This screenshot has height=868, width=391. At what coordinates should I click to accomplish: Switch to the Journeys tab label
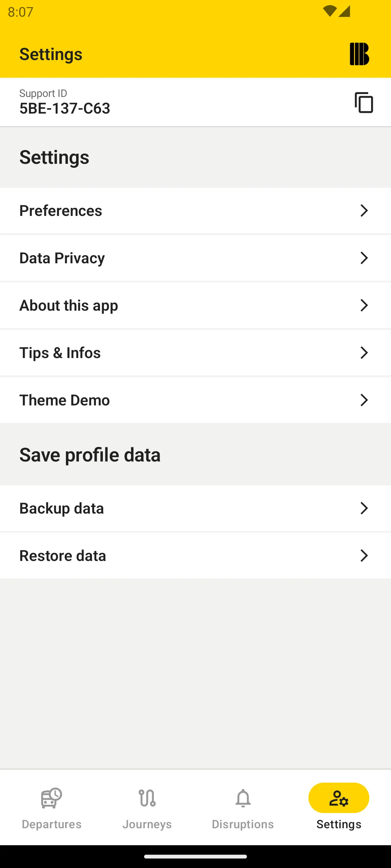click(x=147, y=824)
